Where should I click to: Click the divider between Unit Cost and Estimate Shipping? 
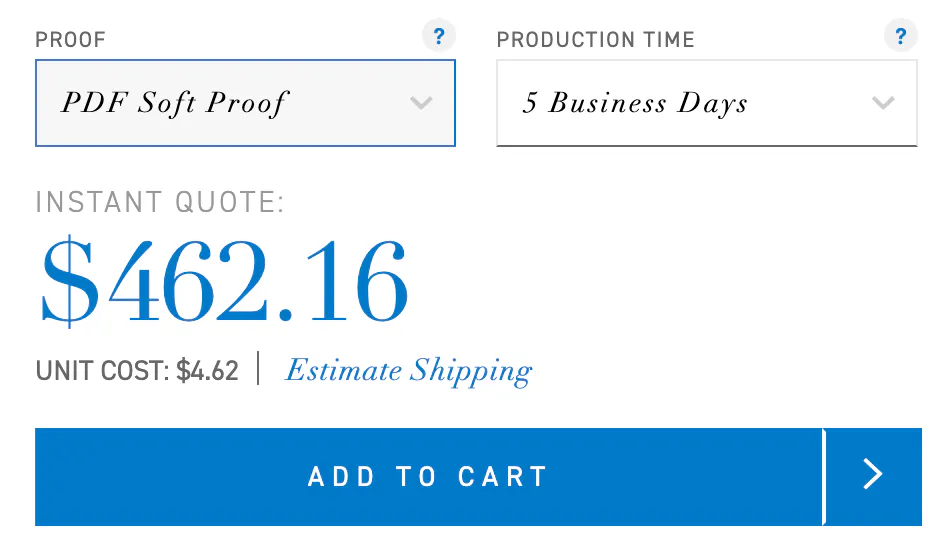click(x=258, y=369)
